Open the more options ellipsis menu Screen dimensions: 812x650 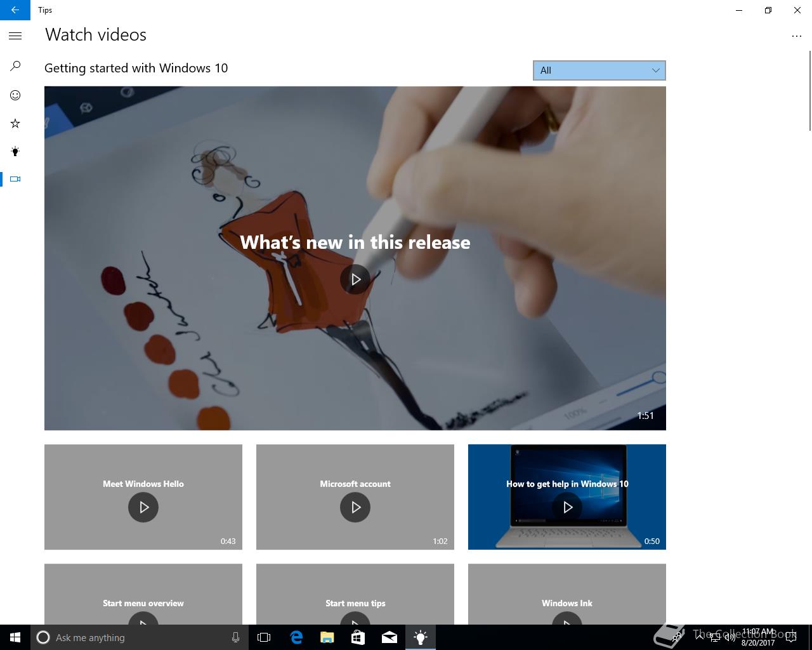[797, 36]
